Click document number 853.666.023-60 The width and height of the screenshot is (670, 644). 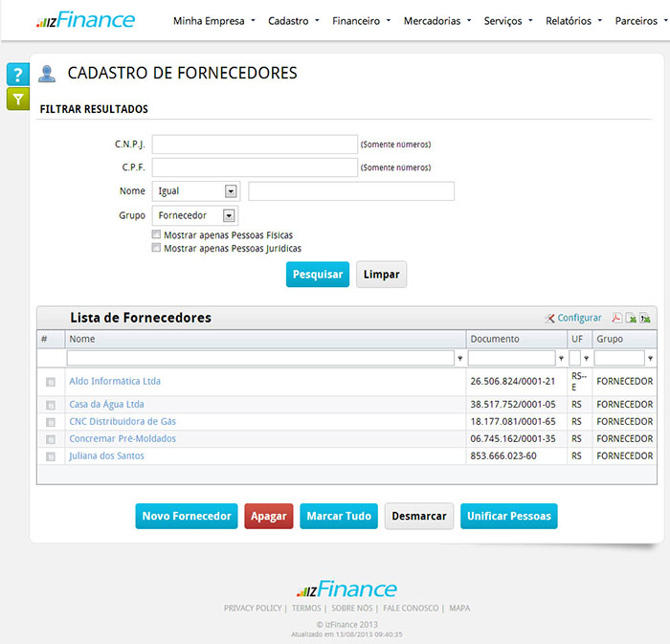503,456
